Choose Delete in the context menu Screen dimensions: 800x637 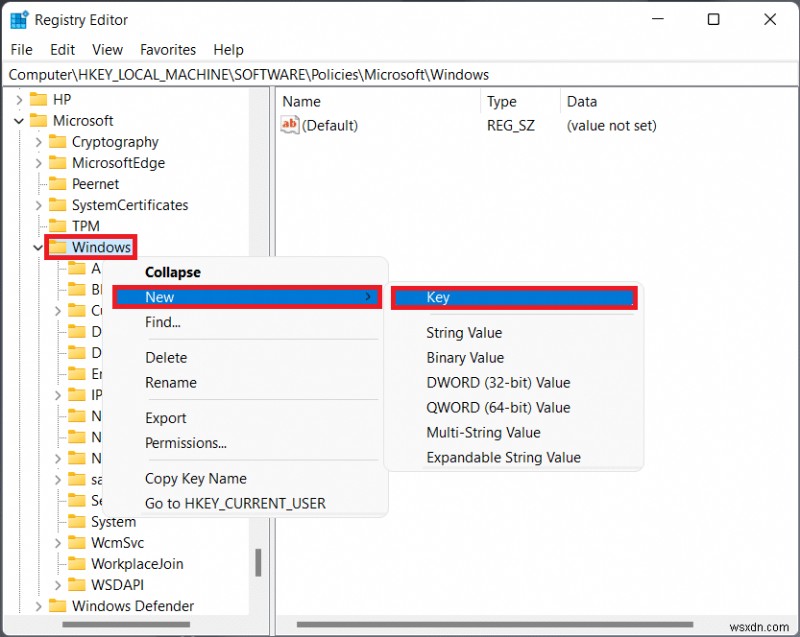coord(246,358)
